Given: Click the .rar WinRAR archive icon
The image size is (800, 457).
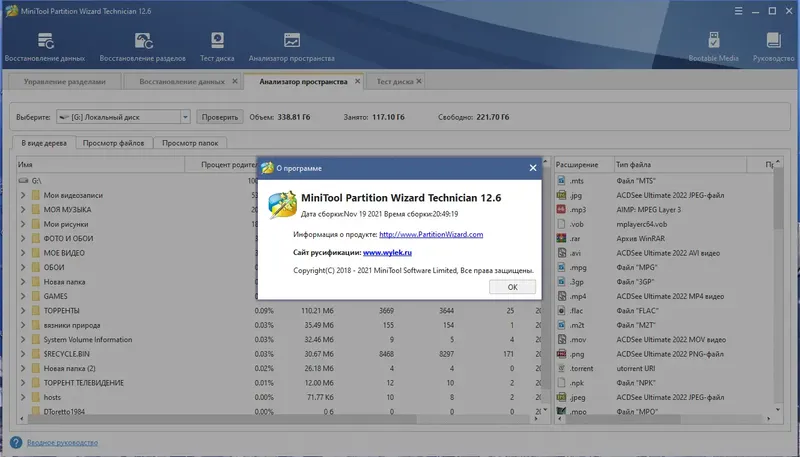Looking at the screenshot, I should (561, 238).
